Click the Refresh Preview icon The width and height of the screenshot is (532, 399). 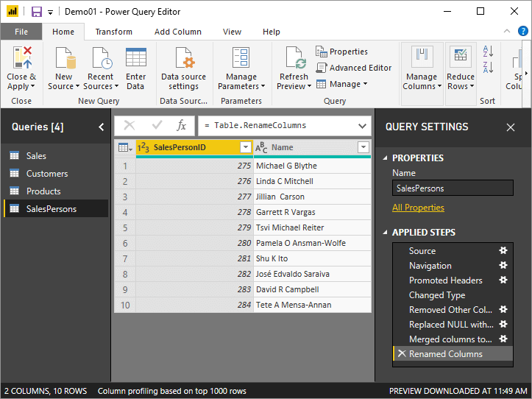click(296, 57)
